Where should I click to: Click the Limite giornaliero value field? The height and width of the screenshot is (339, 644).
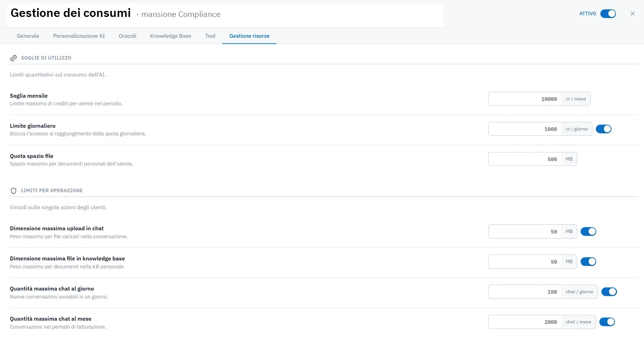point(525,129)
